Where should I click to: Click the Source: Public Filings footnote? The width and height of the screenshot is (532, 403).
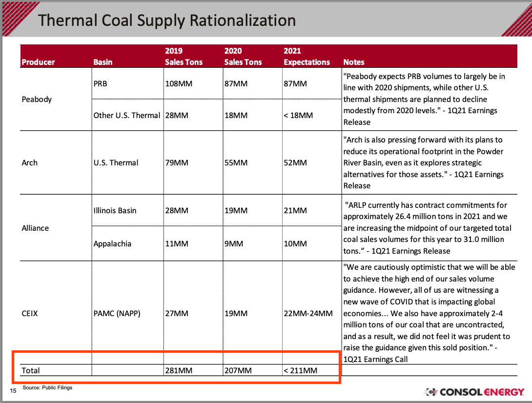tap(47, 388)
